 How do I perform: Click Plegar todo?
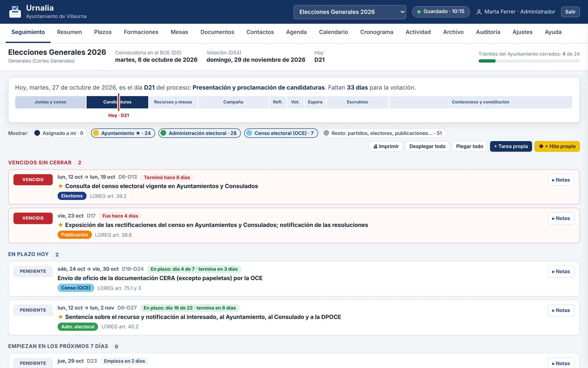pyautogui.click(x=469, y=146)
